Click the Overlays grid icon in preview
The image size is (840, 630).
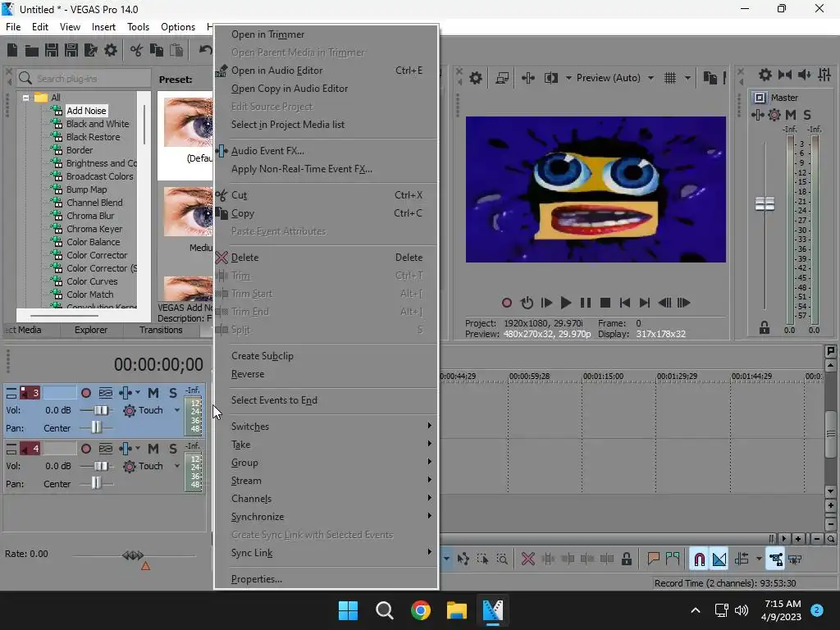click(x=669, y=78)
